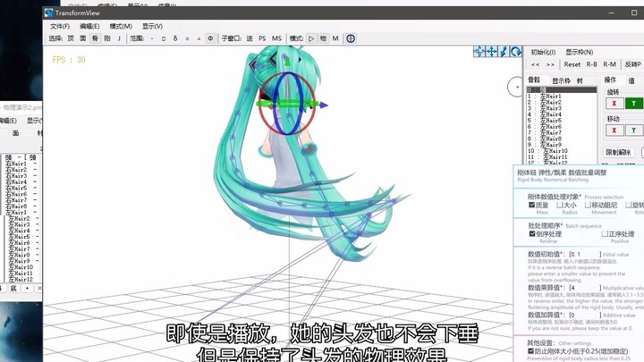Viewport: 644px width, 362px height.
Task: Open the 初始化(I) menu
Action: 543,52
